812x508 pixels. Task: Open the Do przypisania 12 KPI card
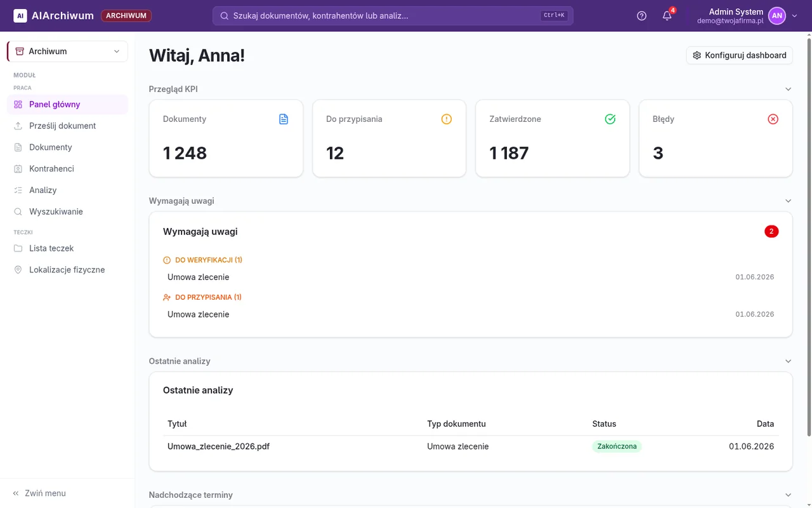[390, 138]
